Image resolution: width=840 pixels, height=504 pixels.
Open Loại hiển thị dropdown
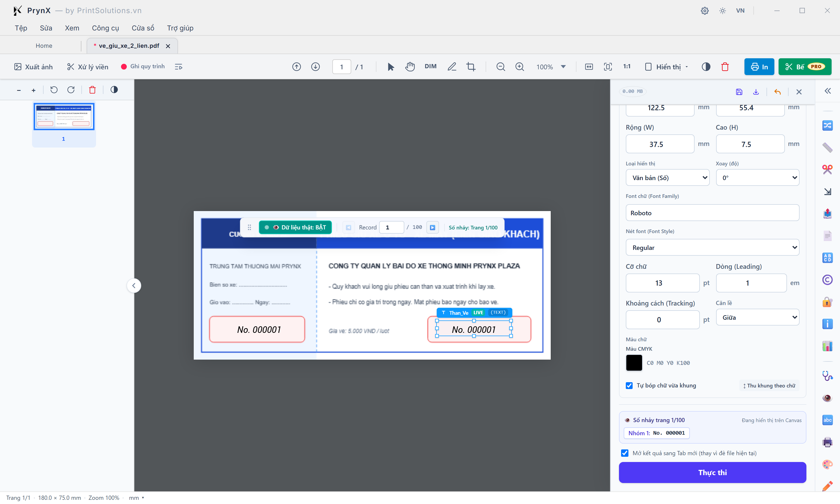(668, 178)
